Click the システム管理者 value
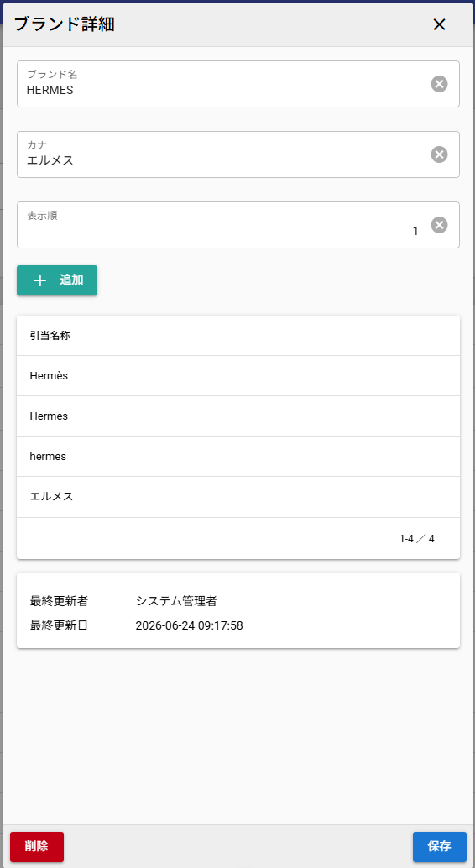 pyautogui.click(x=176, y=600)
